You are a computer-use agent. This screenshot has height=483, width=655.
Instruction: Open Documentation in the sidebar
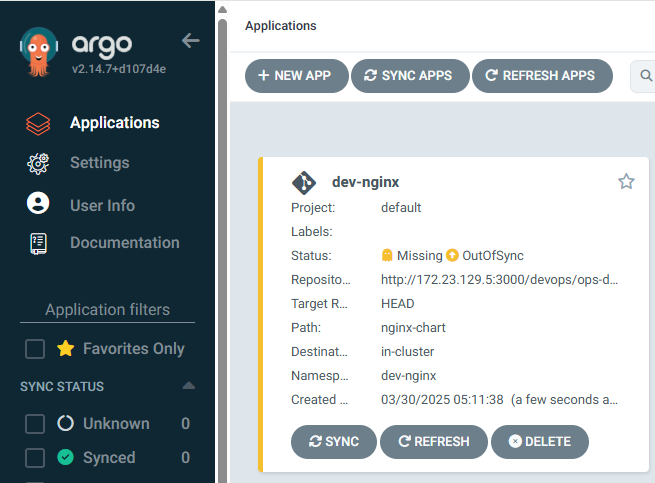[x=124, y=243]
